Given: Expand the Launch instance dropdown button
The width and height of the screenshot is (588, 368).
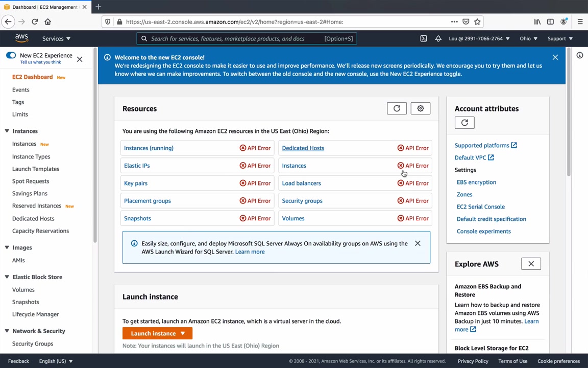Looking at the screenshot, I should point(182,333).
